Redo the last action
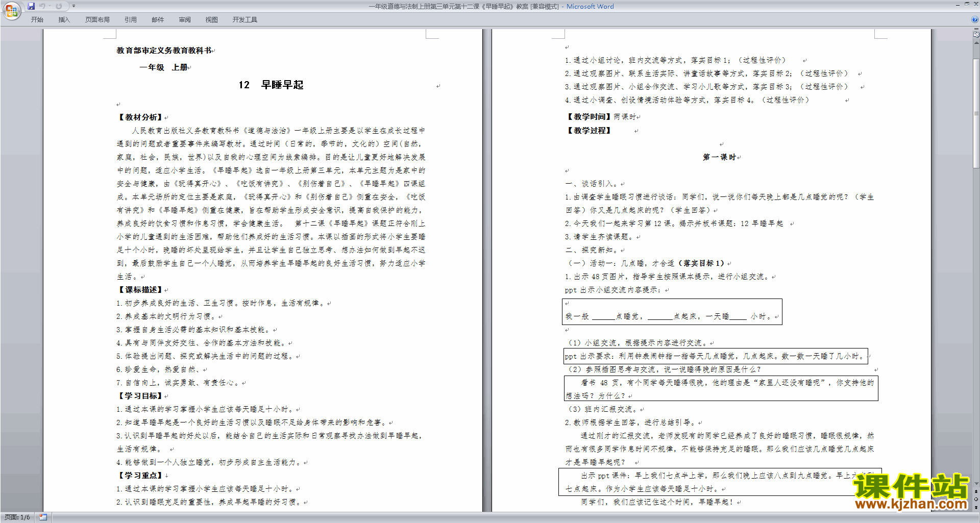 click(x=59, y=6)
